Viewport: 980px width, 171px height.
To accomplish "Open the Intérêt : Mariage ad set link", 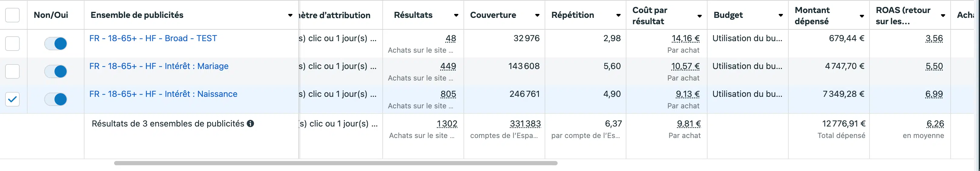I will 159,66.
